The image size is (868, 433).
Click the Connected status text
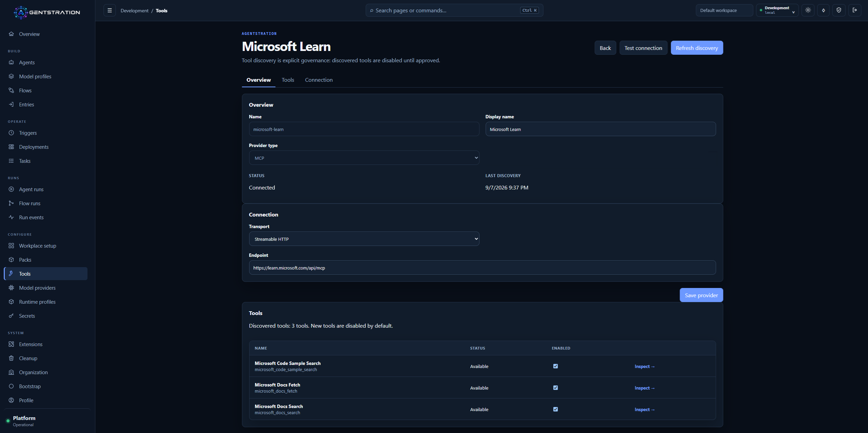click(x=262, y=187)
